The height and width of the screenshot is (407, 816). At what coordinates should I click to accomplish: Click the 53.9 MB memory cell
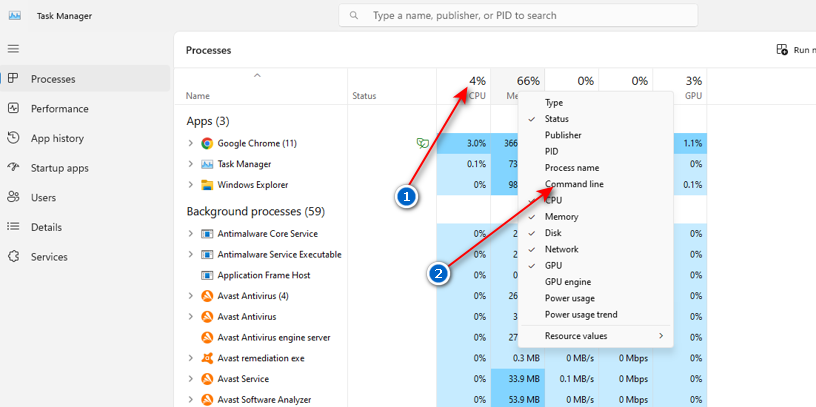tap(517, 400)
